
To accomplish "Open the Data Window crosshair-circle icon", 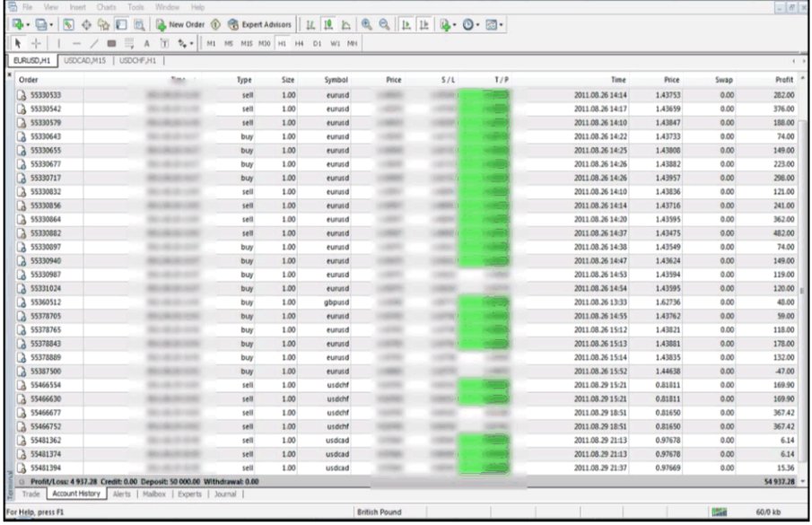I will click(86, 24).
